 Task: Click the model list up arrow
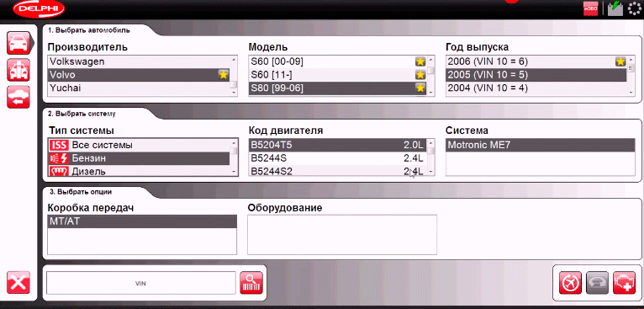tap(430, 60)
